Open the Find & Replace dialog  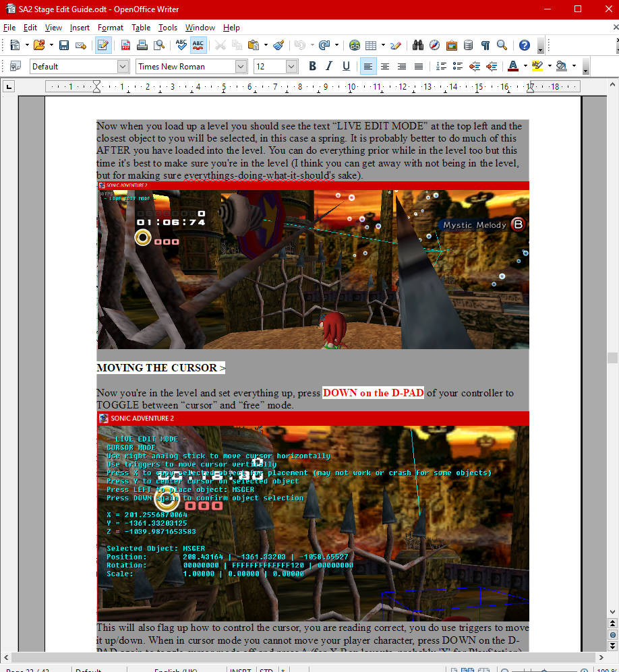pos(417,44)
